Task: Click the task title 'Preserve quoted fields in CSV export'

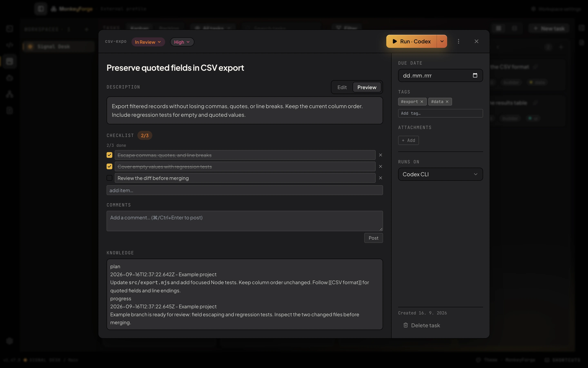Action: (x=175, y=68)
